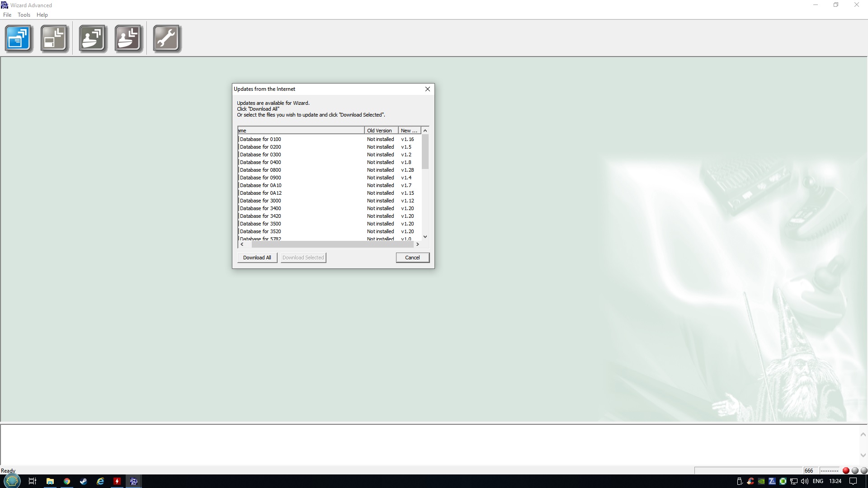The width and height of the screenshot is (868, 488).
Task: Close the Updates from the Internet dialog
Action: [x=428, y=89]
